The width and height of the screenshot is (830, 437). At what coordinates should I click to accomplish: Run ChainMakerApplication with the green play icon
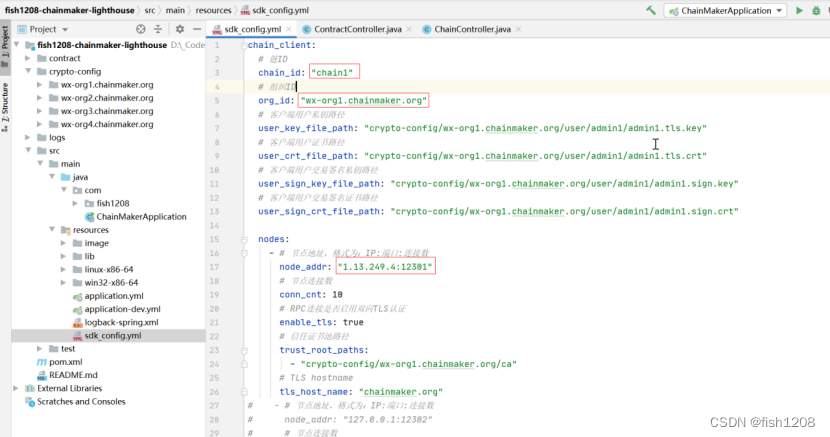[799, 11]
